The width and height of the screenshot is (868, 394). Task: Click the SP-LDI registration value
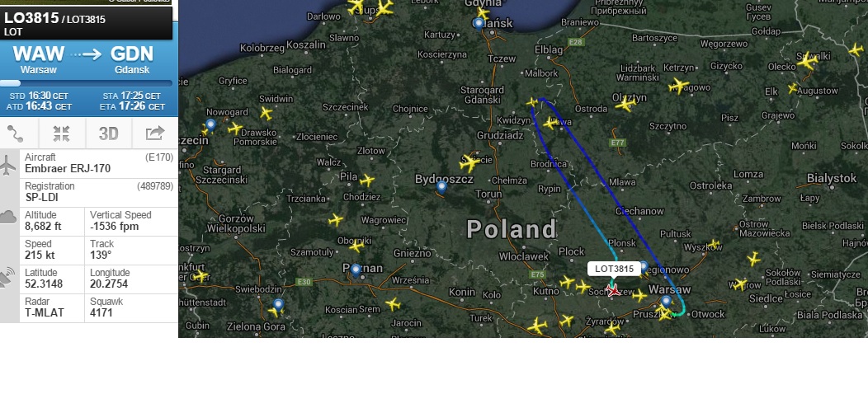coord(42,198)
